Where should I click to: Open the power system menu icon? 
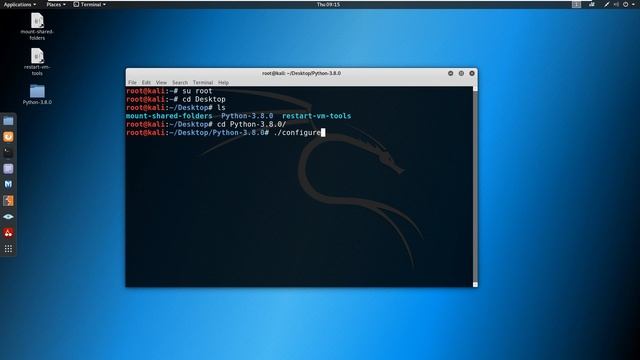click(x=626, y=4)
